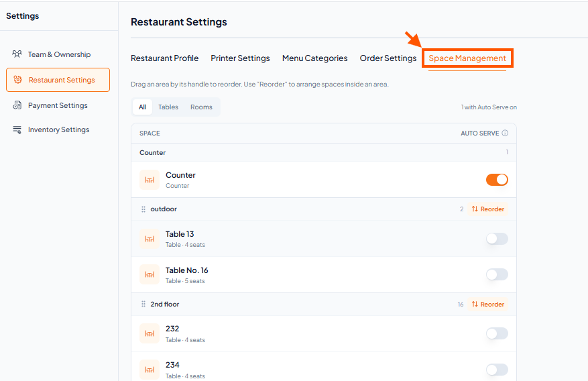Image resolution: width=588 pixels, height=381 pixels.
Task: Select Restaurant Settings in sidebar
Action: (x=58, y=80)
